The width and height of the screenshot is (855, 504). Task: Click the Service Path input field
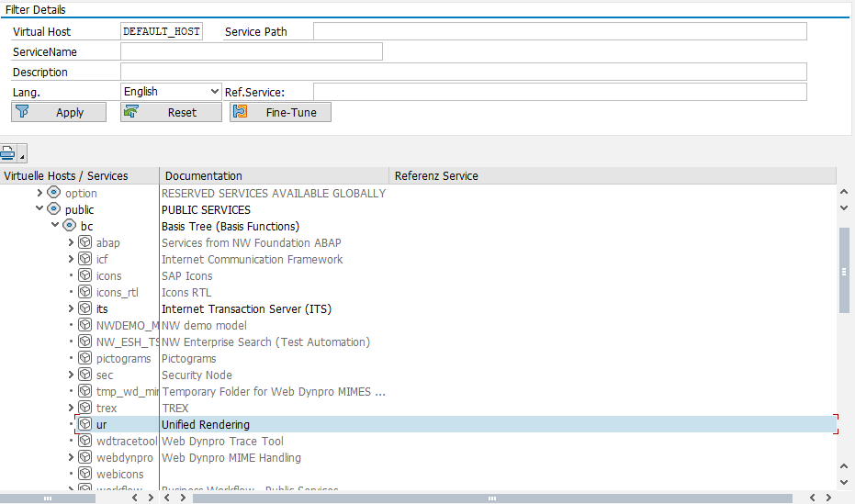coord(560,31)
